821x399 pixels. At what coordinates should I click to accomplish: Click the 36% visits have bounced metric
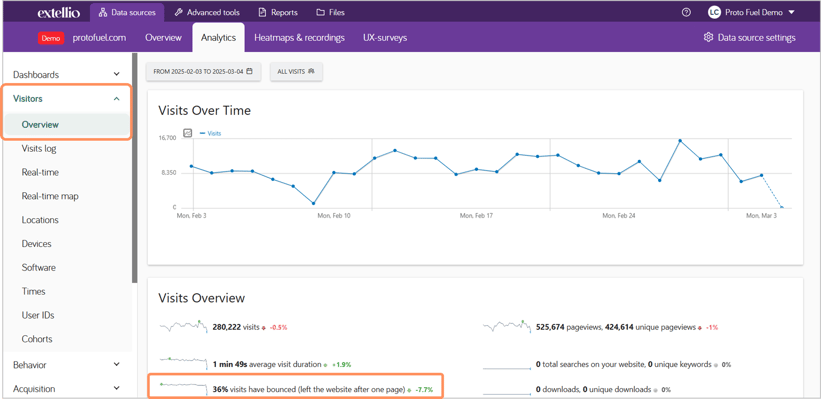(309, 390)
